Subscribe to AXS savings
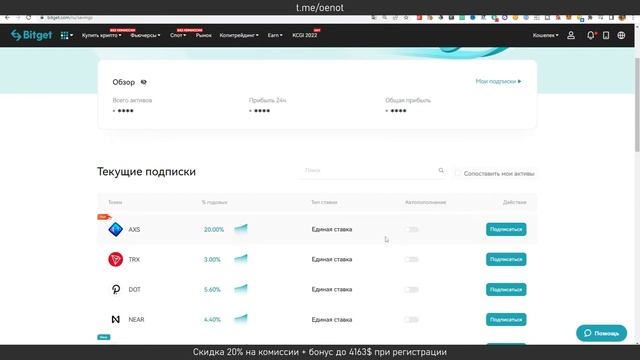640x360 pixels. (x=506, y=229)
